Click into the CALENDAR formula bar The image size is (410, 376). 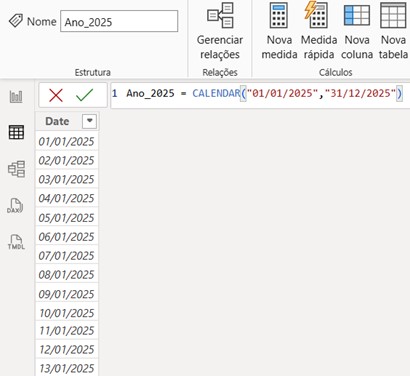260,95
